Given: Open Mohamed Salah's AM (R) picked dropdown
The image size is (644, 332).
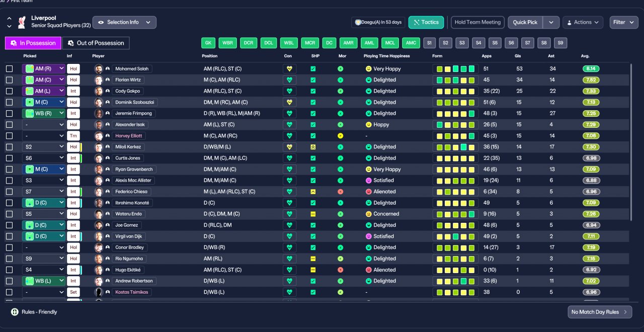Looking at the screenshot, I should pos(44,69).
